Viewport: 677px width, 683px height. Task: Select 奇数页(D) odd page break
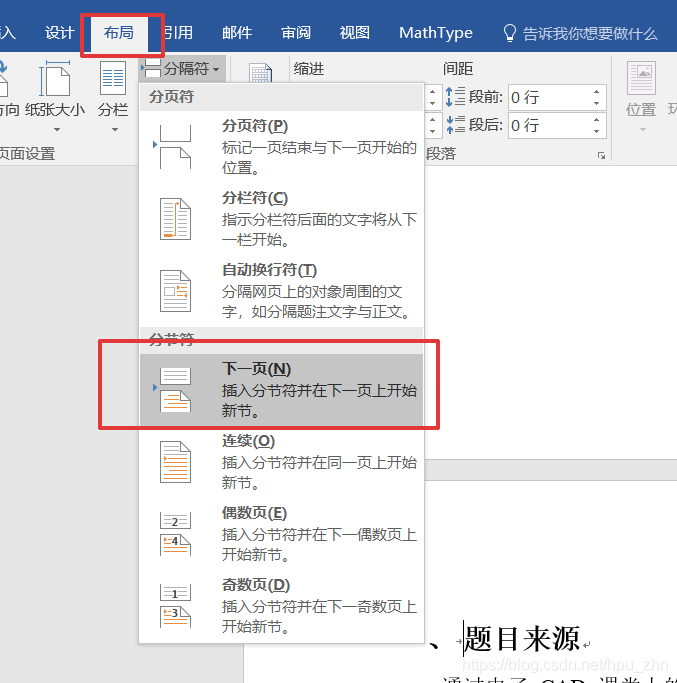(x=281, y=606)
